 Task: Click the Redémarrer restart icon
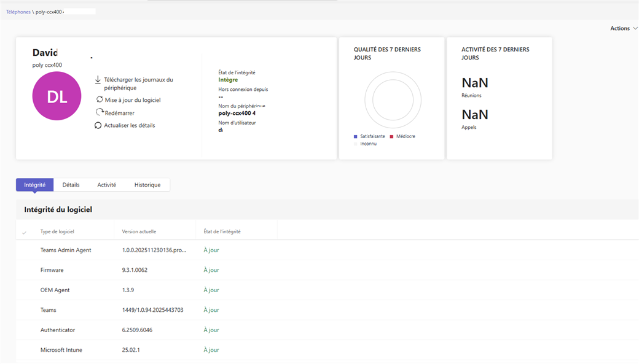(100, 112)
